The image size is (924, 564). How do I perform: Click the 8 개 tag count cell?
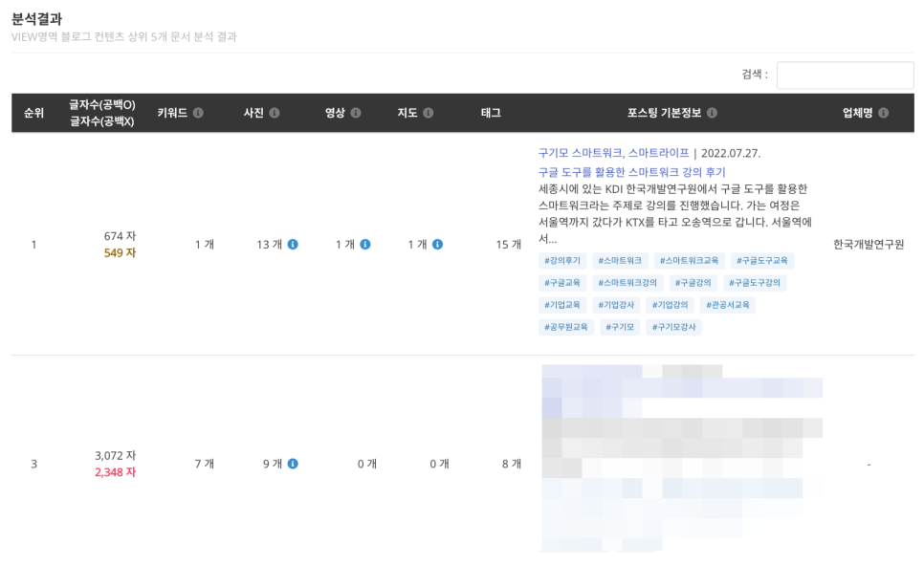click(512, 464)
